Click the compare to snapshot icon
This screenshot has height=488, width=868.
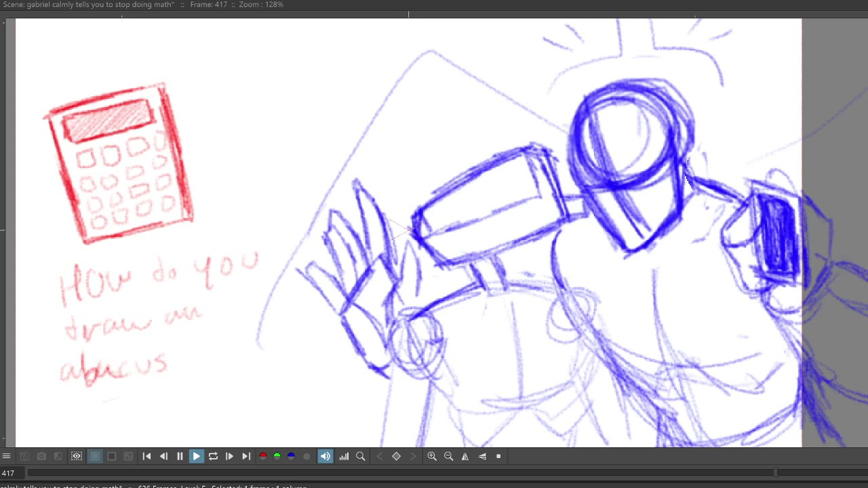(x=58, y=456)
